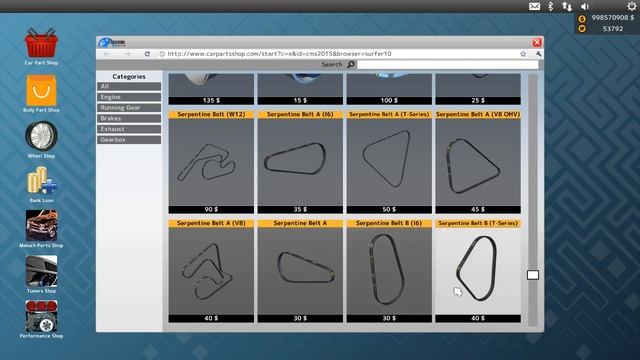Click the browser logo in title bar
The width and height of the screenshot is (640, 360).
tap(112, 42)
